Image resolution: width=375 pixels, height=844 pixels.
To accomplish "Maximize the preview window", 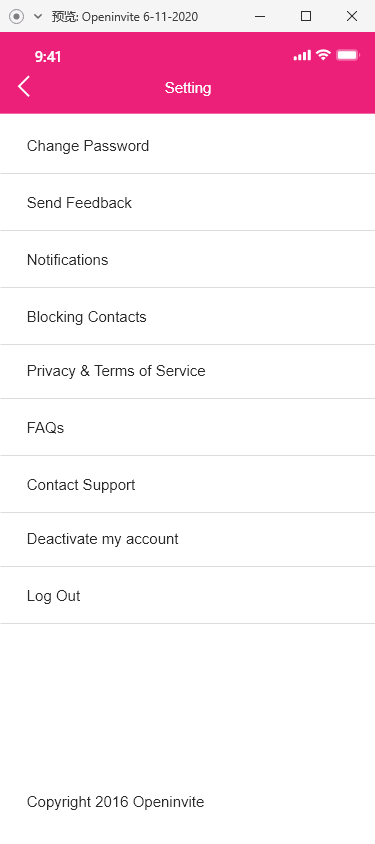I will 306,16.
